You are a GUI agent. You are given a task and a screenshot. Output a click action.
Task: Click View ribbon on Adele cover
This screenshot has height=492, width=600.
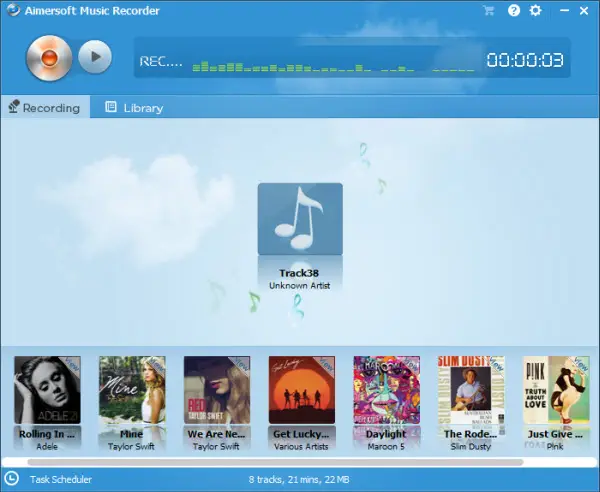(x=72, y=364)
